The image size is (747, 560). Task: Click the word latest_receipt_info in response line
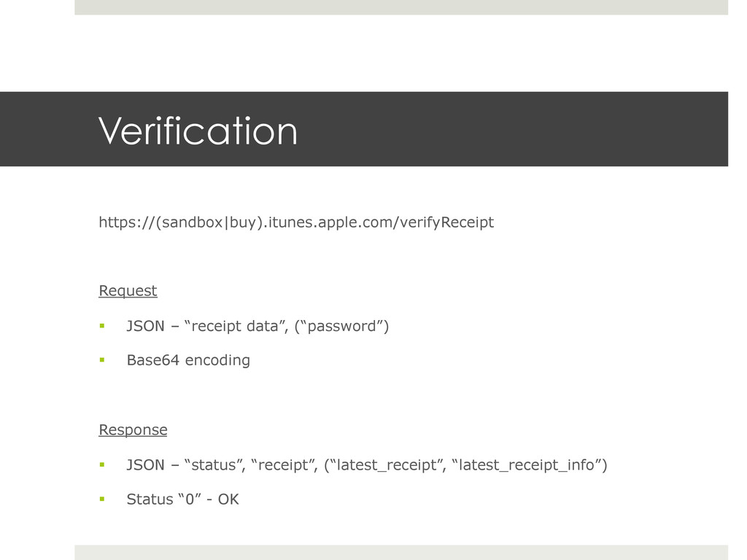[526, 465]
